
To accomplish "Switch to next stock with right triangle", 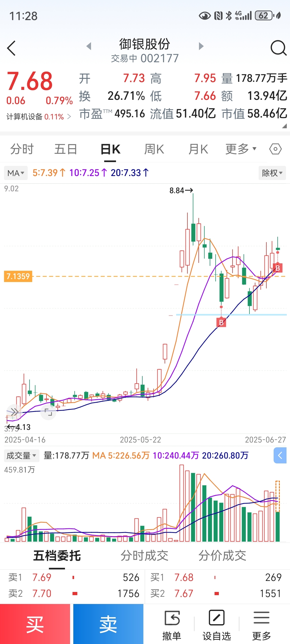I will click(x=201, y=46).
